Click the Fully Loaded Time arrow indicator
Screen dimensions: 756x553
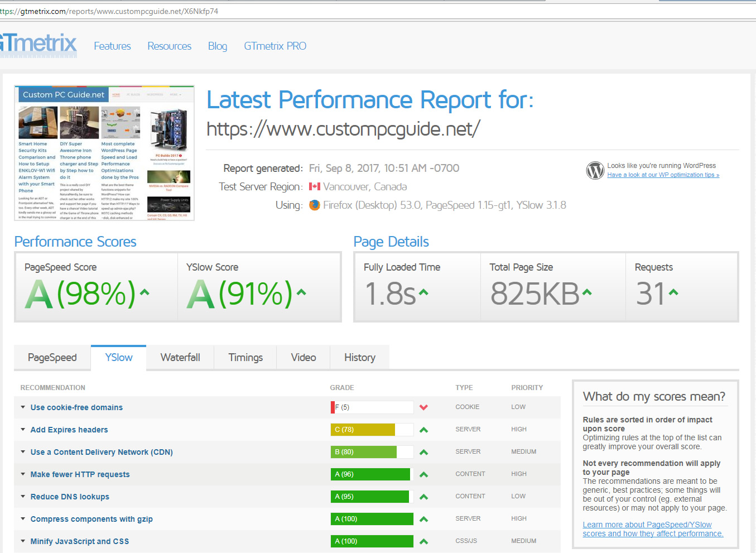click(423, 292)
